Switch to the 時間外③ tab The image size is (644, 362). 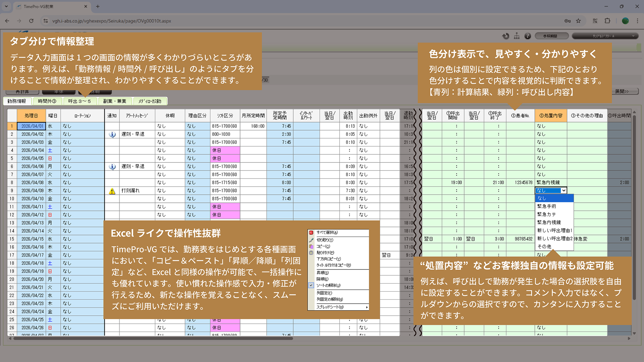[47, 101]
